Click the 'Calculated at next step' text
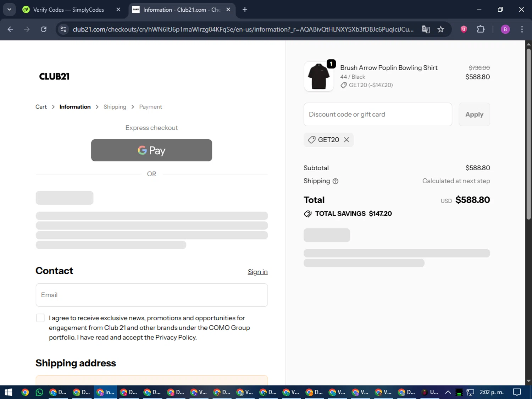Screen dimensions: 532x399 (x=456, y=181)
